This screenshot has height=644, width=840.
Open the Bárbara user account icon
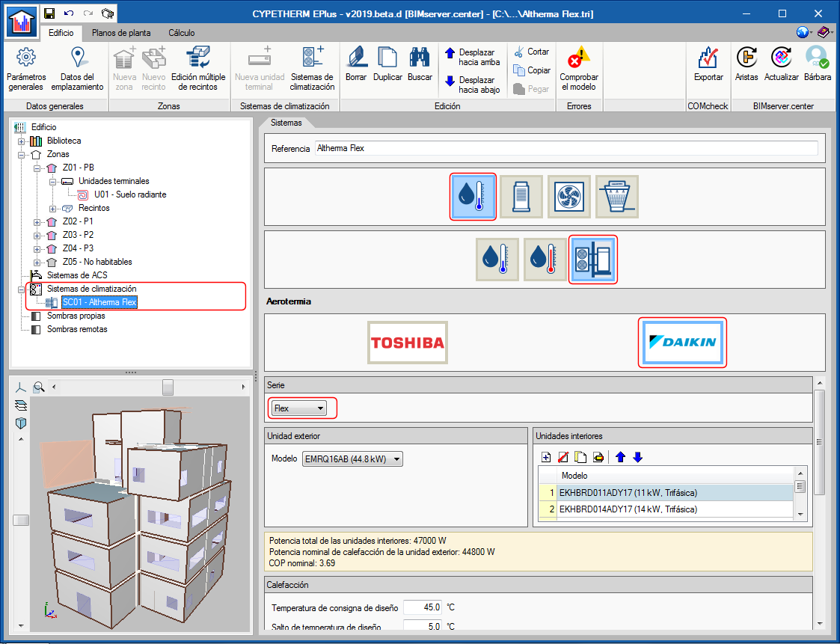point(818,64)
